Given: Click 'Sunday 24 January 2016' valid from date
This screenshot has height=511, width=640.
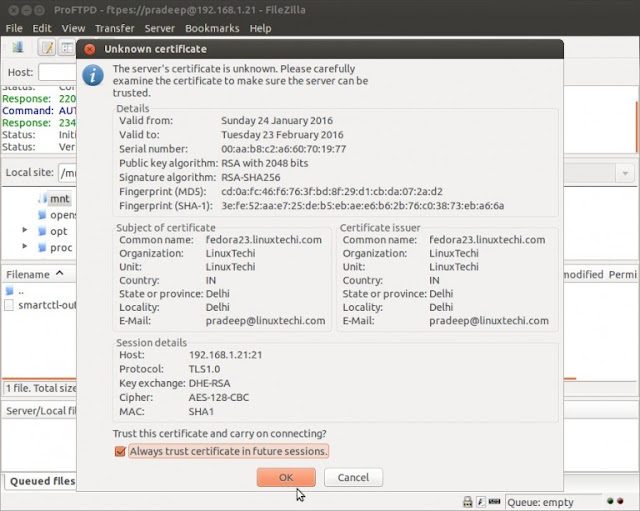Looking at the screenshot, I should 277,121.
